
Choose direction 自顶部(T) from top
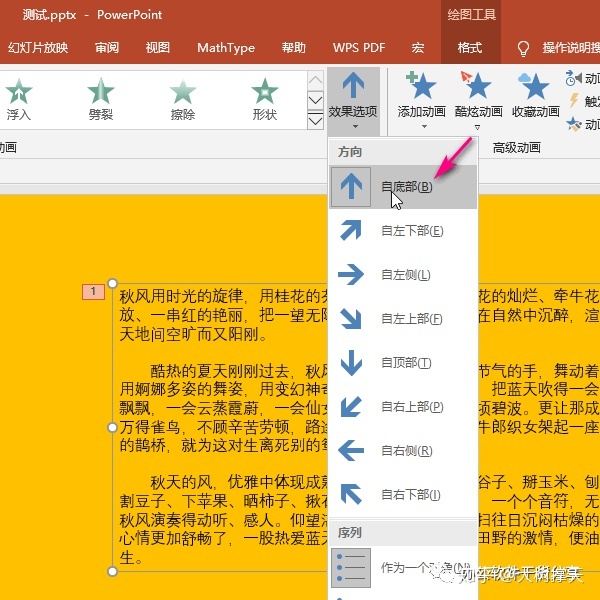pyautogui.click(x=404, y=363)
